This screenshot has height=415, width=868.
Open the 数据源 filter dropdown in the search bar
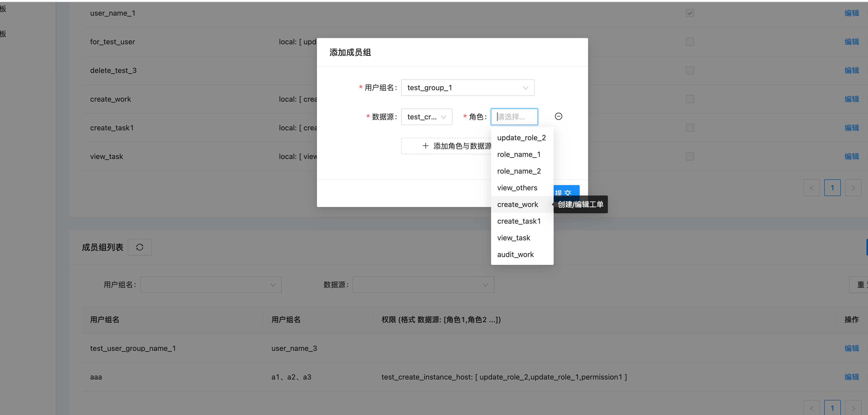click(423, 284)
